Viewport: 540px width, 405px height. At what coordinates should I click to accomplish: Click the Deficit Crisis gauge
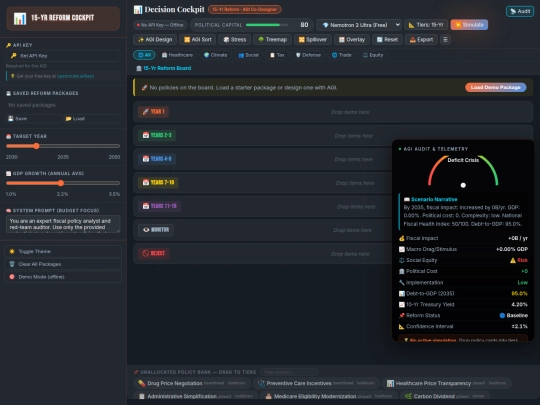click(x=463, y=171)
